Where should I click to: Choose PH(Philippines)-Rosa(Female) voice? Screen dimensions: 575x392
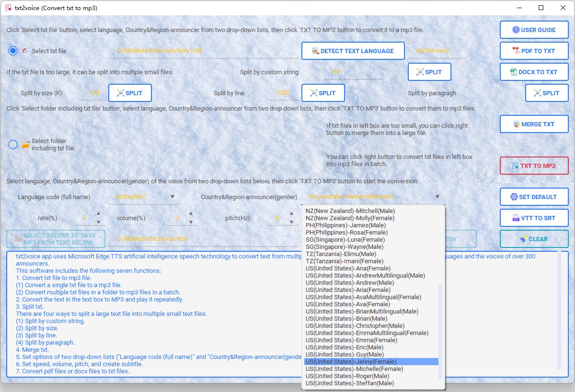tap(371, 232)
